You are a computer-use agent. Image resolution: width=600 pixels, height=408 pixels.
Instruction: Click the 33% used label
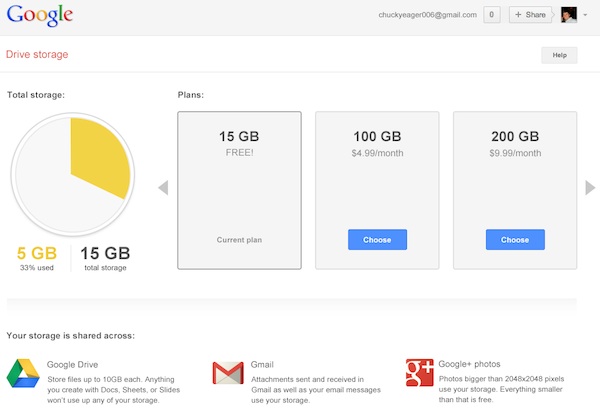point(37,268)
